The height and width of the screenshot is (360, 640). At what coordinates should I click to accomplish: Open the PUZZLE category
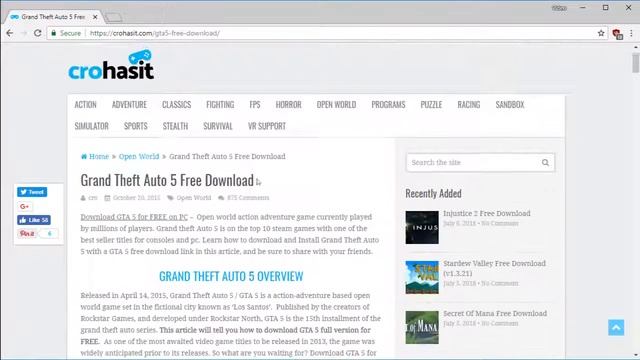click(431, 104)
